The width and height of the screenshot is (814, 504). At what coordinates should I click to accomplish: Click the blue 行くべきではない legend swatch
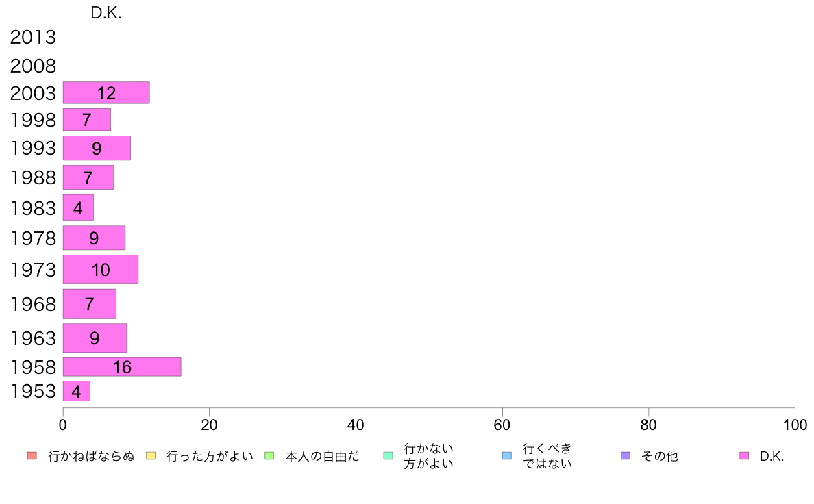(x=507, y=456)
